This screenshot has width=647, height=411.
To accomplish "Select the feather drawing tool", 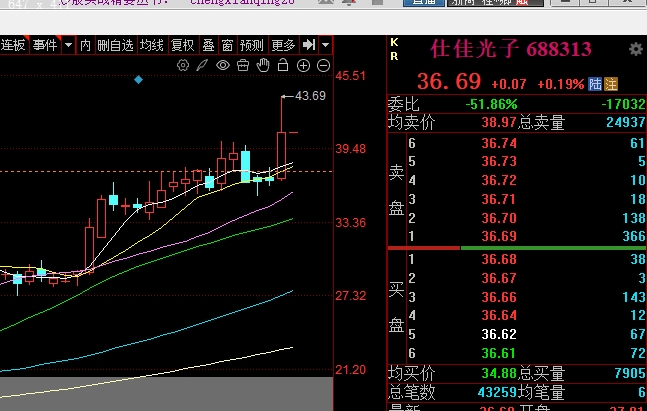I will [202, 65].
